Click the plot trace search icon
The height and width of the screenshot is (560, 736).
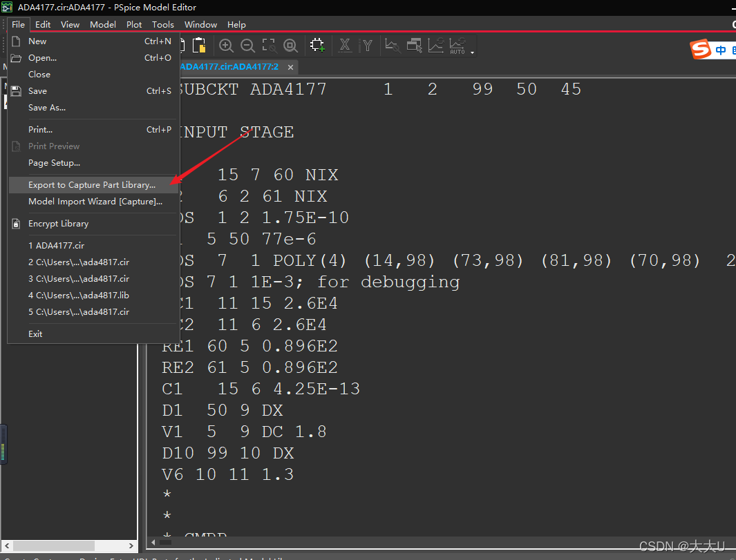pos(393,46)
